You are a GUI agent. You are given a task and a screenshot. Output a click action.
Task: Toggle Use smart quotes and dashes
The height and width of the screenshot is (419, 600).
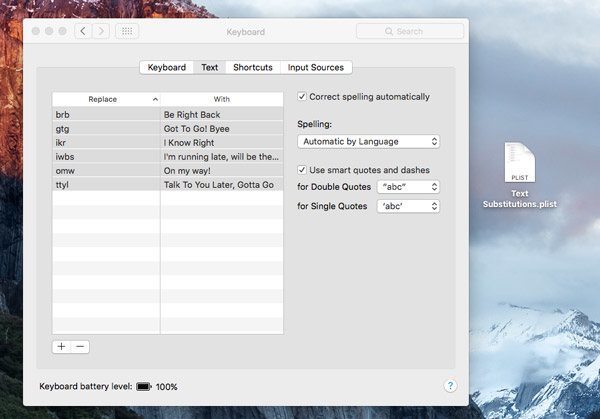[x=302, y=170]
